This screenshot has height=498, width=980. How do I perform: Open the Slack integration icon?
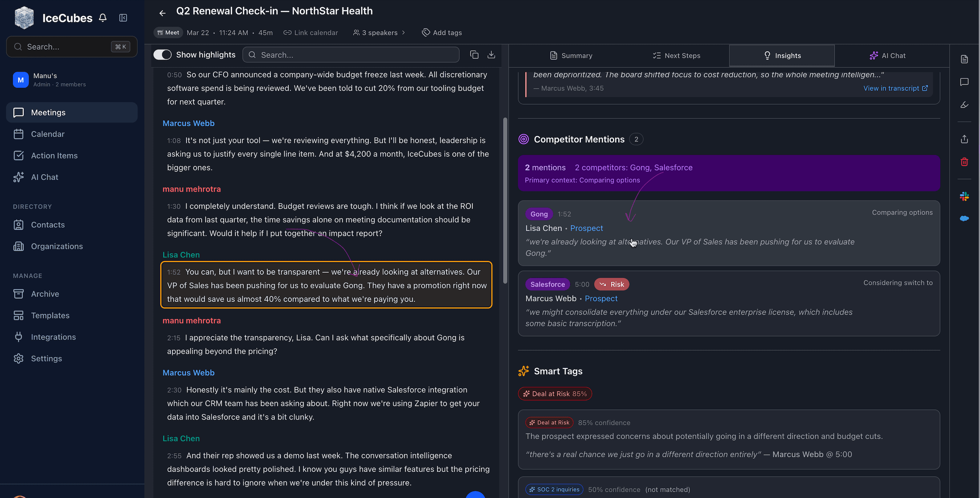click(965, 196)
